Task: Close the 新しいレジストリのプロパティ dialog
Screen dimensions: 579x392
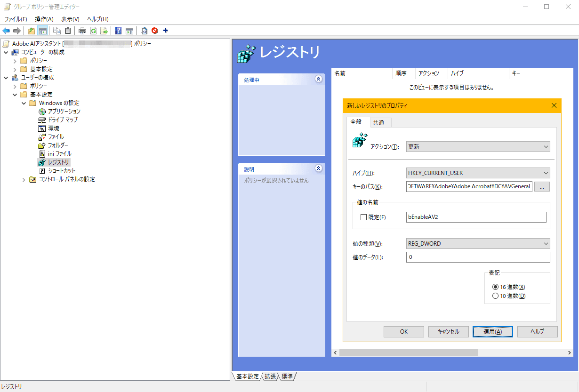Action: (x=554, y=106)
